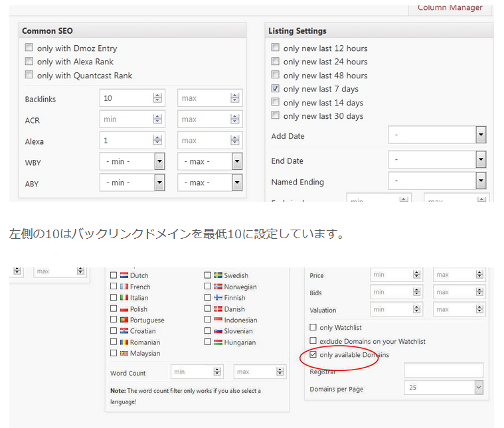Open the Named Ending dropdown
This screenshot has width=504, height=428.
481,181
